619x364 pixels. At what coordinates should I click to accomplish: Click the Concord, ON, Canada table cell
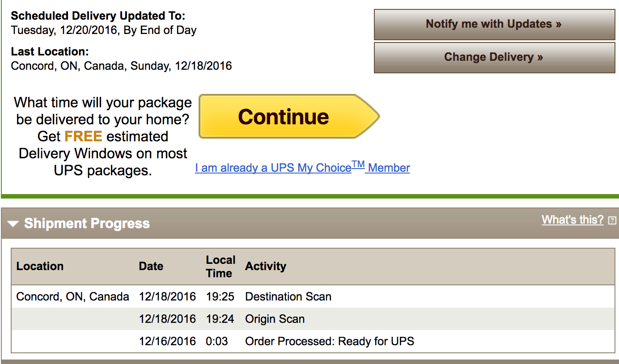point(72,296)
